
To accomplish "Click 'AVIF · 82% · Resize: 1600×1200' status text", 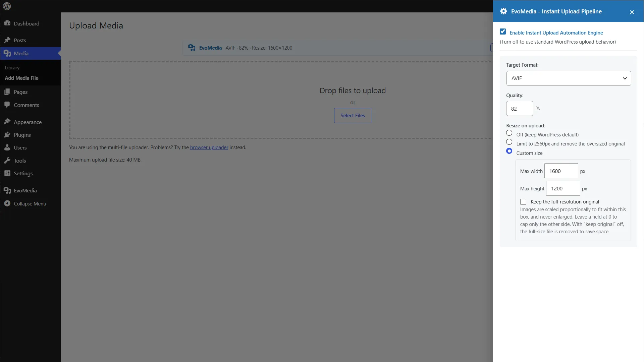I will point(259,48).
